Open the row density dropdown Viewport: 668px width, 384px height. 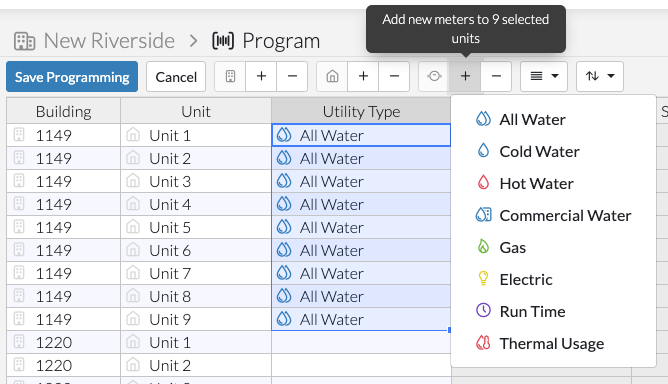[x=544, y=76]
